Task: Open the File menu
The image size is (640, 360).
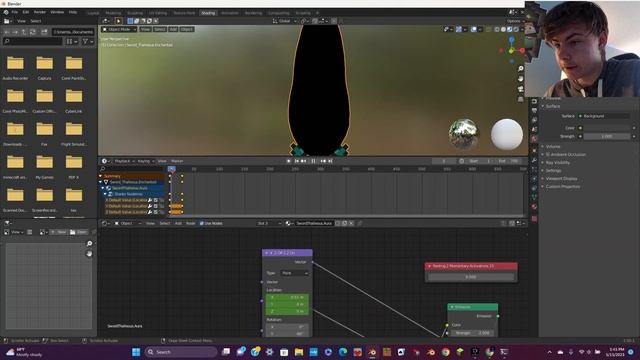Action: [x=15, y=12]
